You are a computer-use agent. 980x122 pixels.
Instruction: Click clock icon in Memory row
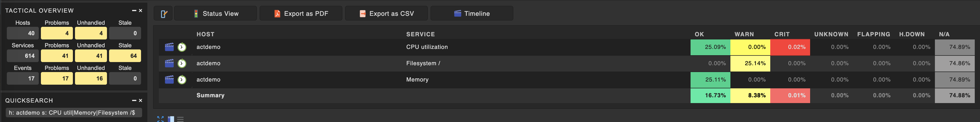pos(182,80)
